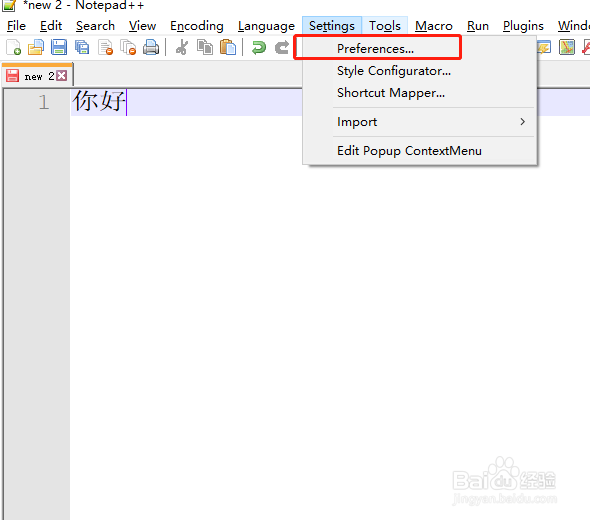The width and height of the screenshot is (590, 520).
Task: Open the Run menu
Action: pos(478,26)
